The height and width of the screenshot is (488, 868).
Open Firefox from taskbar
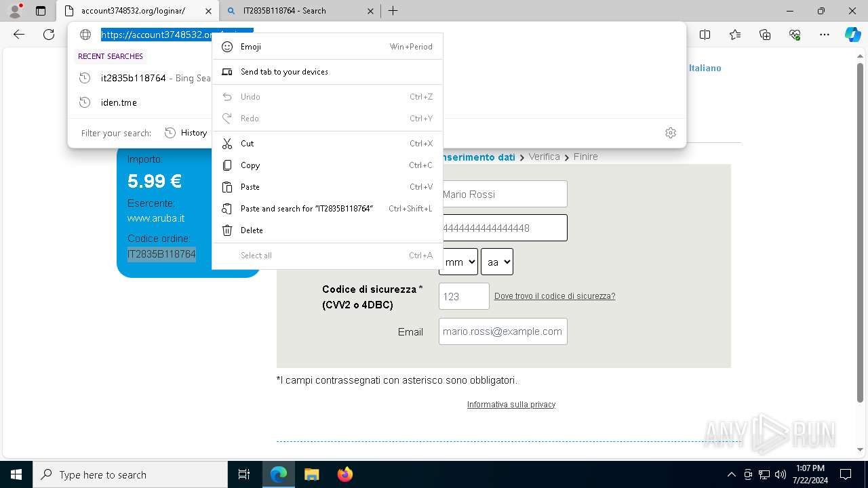344,474
